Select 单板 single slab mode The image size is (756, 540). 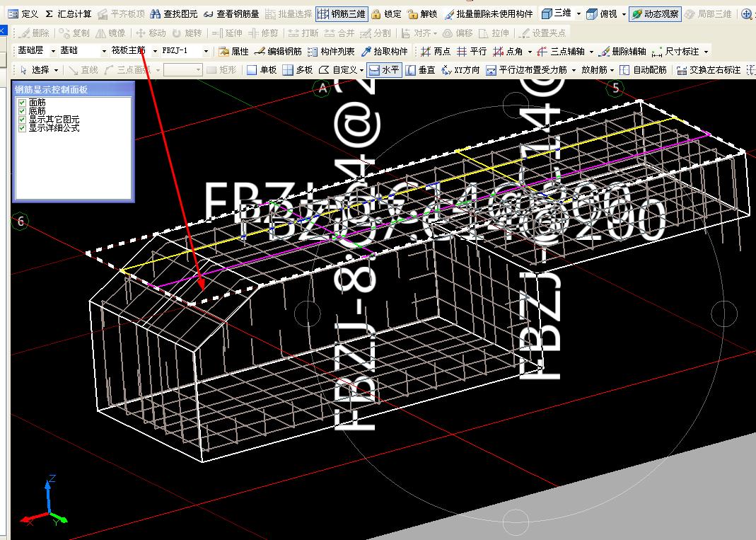pos(262,70)
